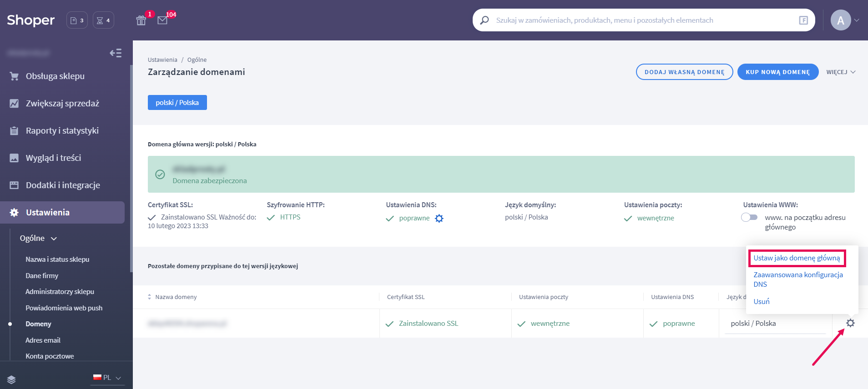Click the Domena zabezpieczona text
This screenshot has width=868, height=389.
click(x=210, y=180)
